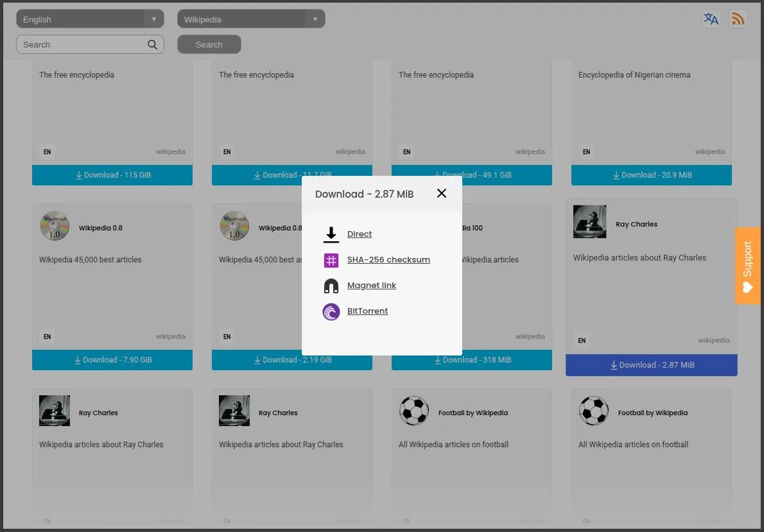Click the 'Download - 2.87 MiB' dialog title
Image resolution: width=764 pixels, height=532 pixels.
(x=365, y=194)
